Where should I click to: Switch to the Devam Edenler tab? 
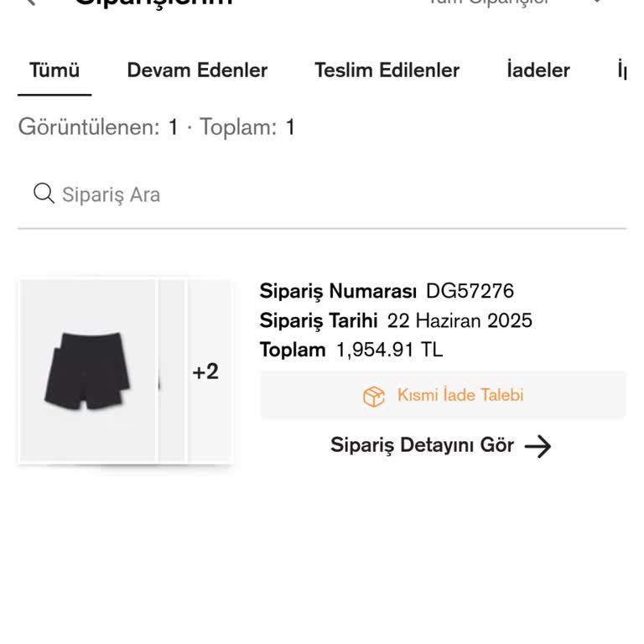point(197,70)
